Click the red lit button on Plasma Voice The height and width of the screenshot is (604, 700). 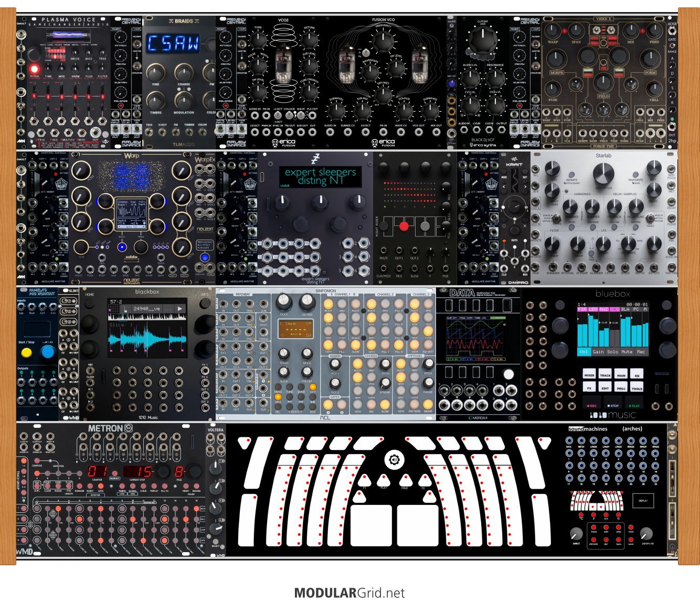(35, 69)
